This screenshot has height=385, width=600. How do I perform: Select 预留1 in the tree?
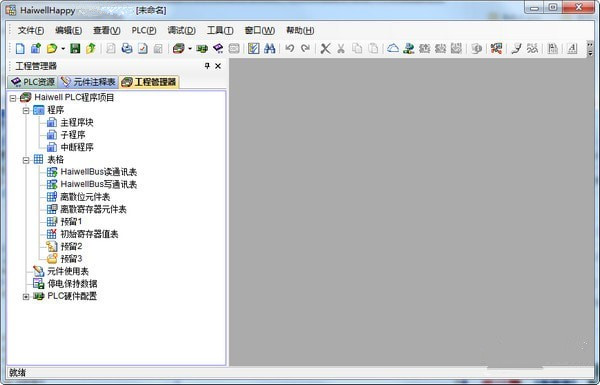[x=71, y=222]
